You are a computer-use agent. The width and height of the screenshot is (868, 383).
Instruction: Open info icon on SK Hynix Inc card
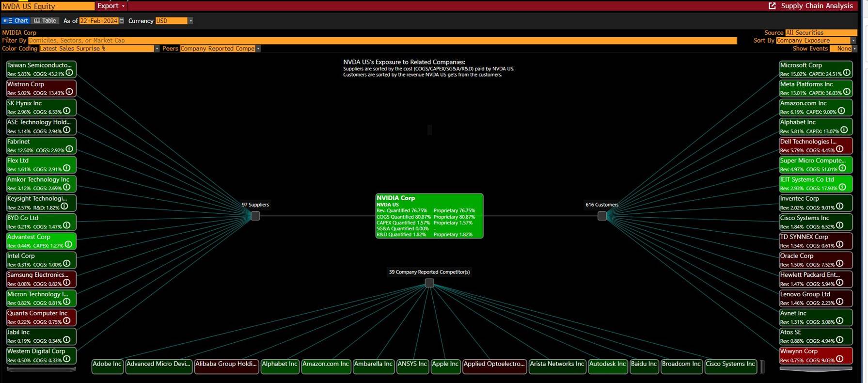pyautogui.click(x=67, y=111)
